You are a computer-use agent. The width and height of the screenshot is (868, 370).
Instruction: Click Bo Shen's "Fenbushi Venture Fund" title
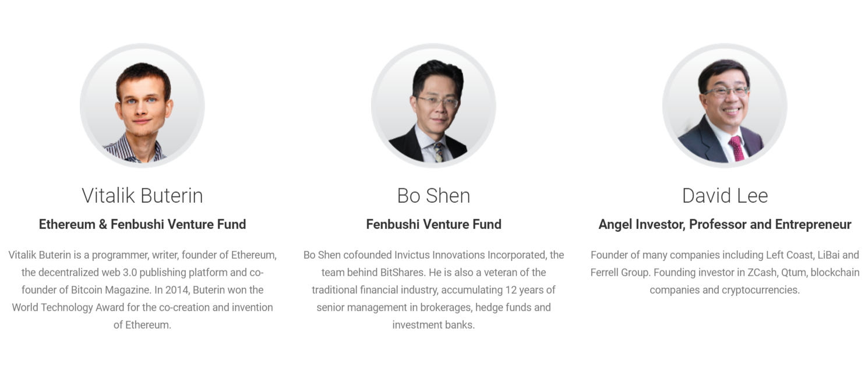click(433, 224)
